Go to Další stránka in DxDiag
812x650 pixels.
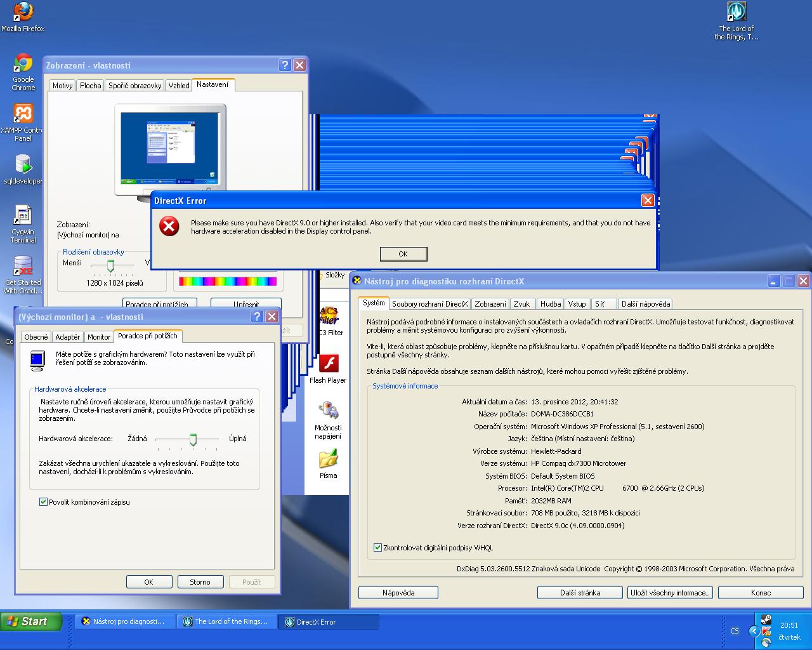(x=580, y=593)
